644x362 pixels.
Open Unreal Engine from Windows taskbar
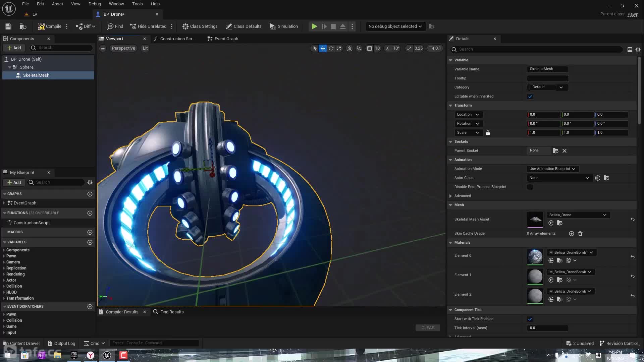coord(107,355)
